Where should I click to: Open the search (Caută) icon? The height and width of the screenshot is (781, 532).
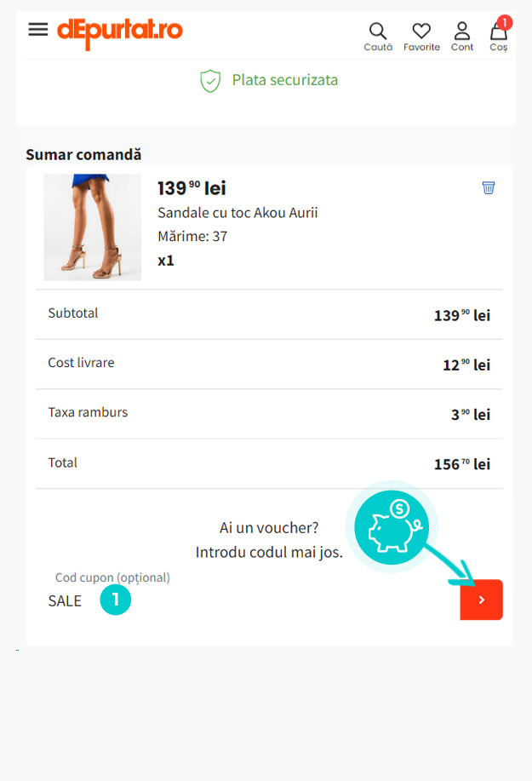tap(378, 36)
